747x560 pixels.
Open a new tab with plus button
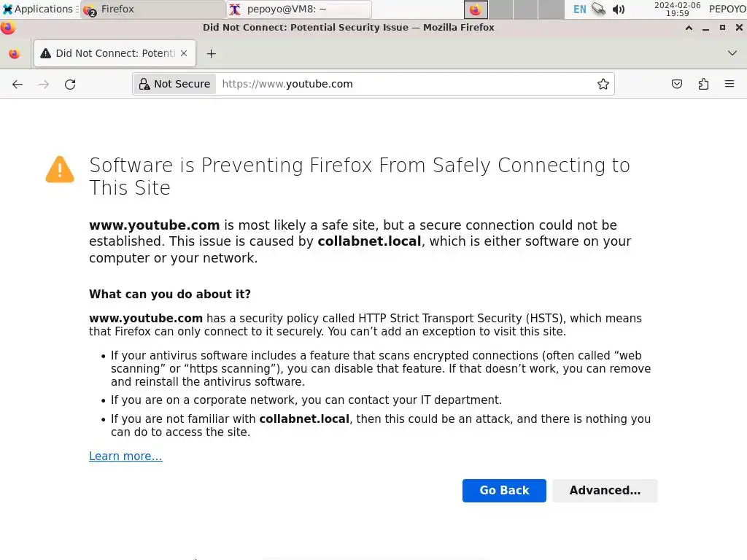pos(211,53)
